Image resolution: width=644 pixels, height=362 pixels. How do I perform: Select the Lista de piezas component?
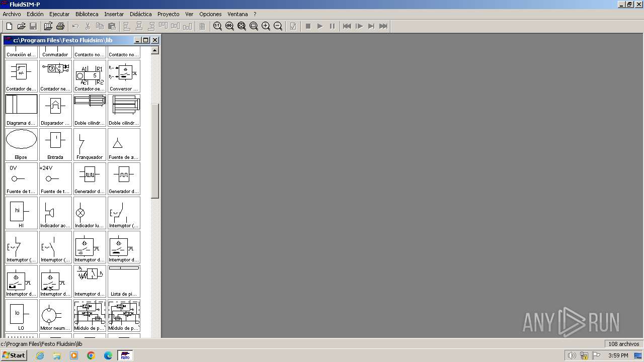pyautogui.click(x=124, y=281)
